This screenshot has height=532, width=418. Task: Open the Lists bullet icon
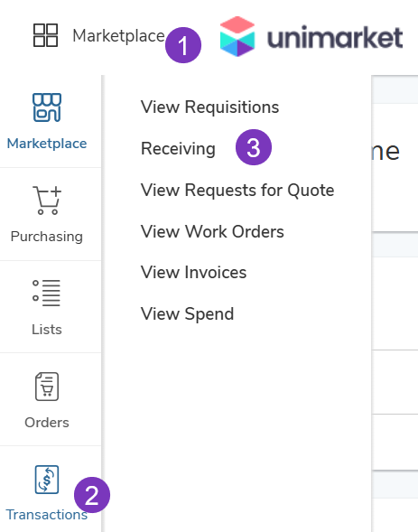(x=46, y=293)
